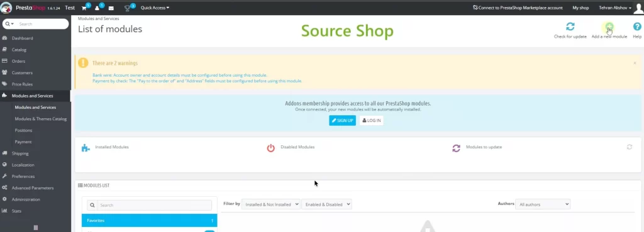Click the Advanced Parameters gears icon
The width and height of the screenshot is (644, 232).
tap(4, 187)
